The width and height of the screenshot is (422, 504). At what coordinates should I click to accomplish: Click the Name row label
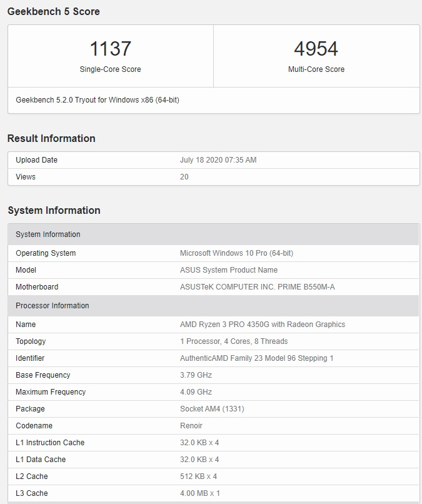[26, 325]
